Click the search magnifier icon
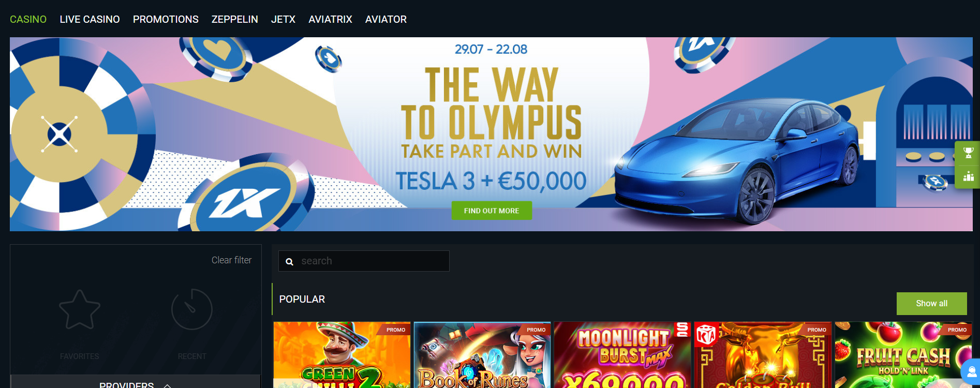Viewport: 980px width, 388px height. [290, 262]
